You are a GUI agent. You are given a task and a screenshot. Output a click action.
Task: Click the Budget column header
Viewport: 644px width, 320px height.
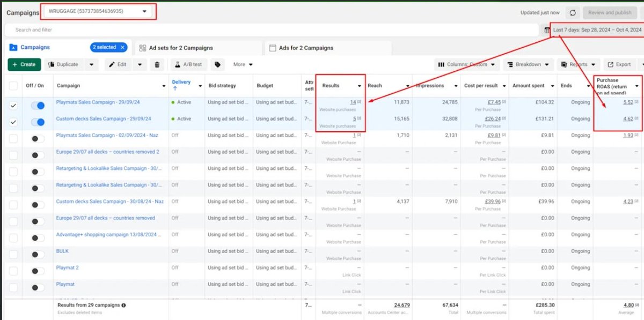click(x=265, y=86)
